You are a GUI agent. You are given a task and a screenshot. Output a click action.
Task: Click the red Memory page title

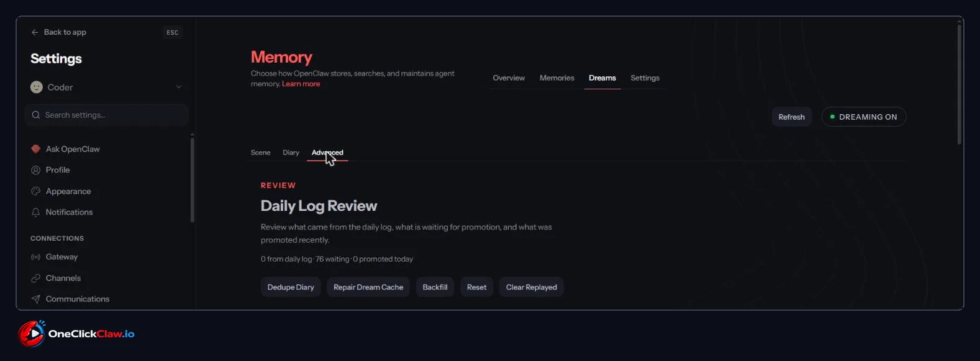281,57
